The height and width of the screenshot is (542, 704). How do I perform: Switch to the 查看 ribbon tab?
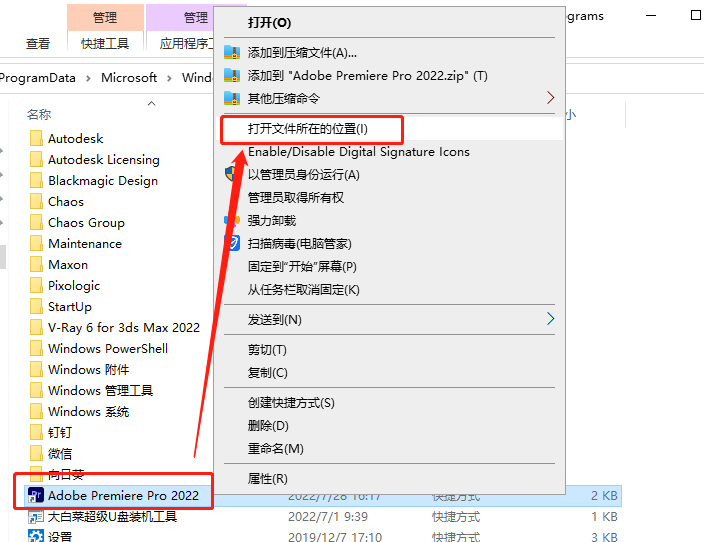click(x=38, y=44)
